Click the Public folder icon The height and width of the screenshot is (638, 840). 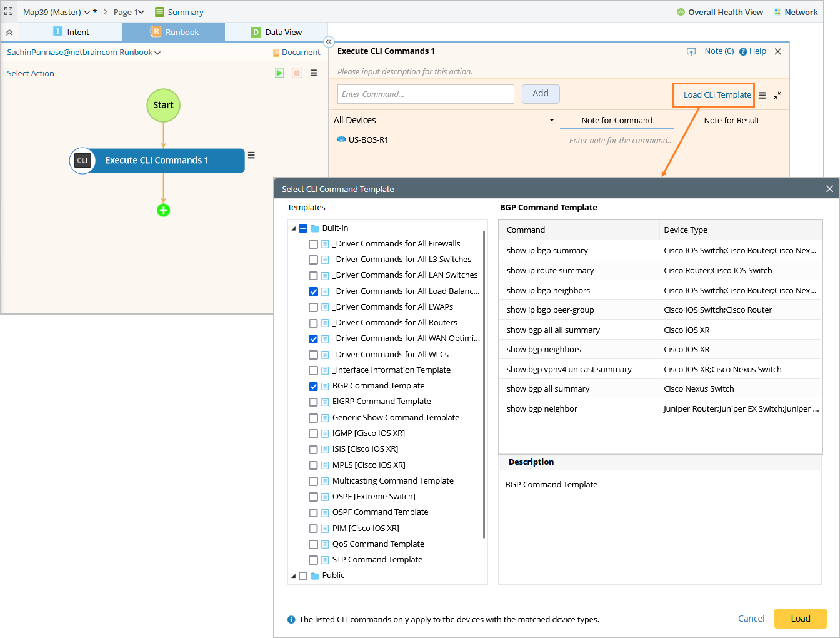315,575
